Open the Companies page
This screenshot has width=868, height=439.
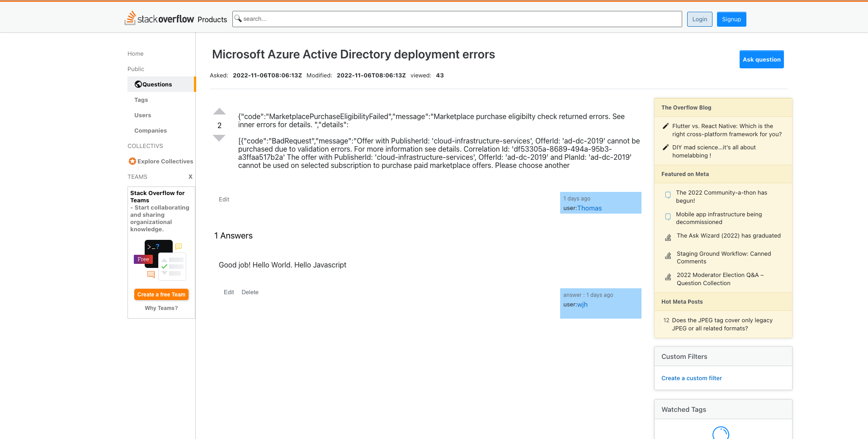(151, 130)
